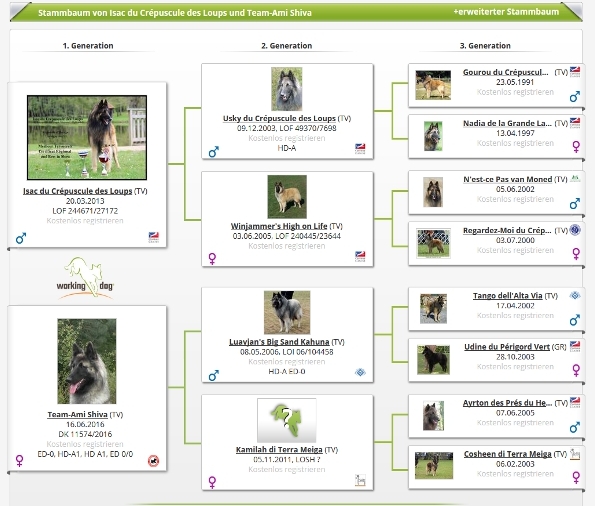The image size is (595, 506).
Task: Click the male symbol on Isac's card
Action: tap(21, 238)
